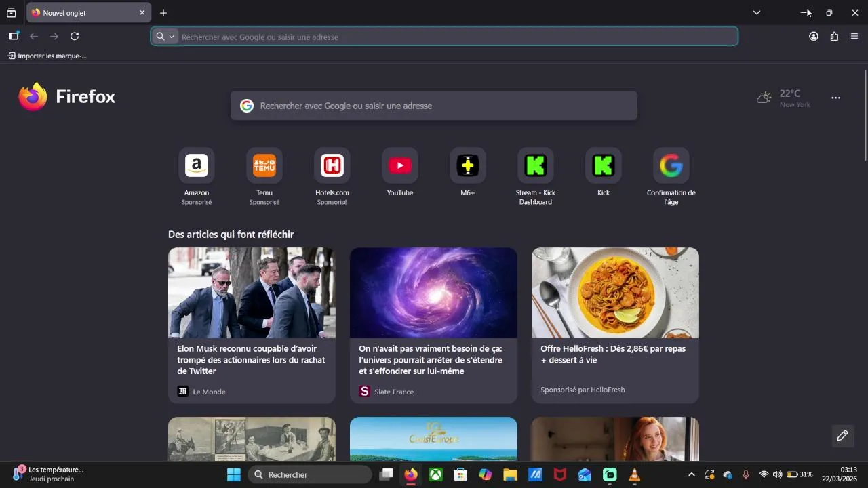The image size is (868, 488).
Task: Show hidden system tray icons chevron
Action: [691, 474]
